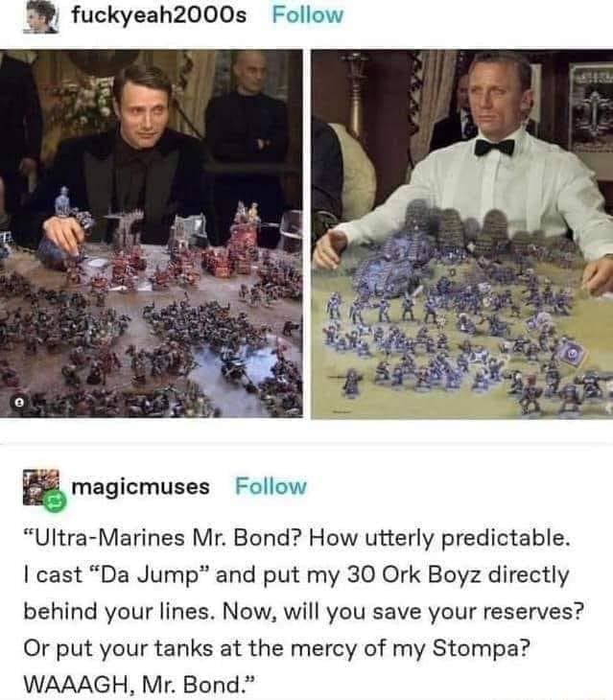Open the right photo with blue miniatures
Screen dimensions: 613x700
point(462,234)
